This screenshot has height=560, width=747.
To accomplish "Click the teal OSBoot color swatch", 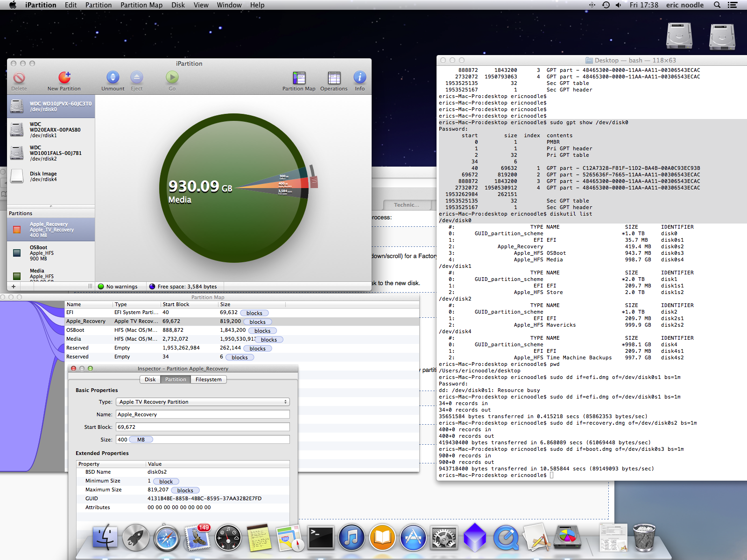I will coord(17,253).
